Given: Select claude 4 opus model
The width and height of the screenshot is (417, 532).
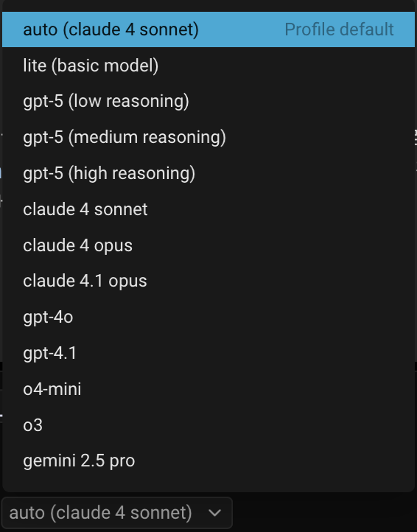Looking at the screenshot, I should [208, 245].
